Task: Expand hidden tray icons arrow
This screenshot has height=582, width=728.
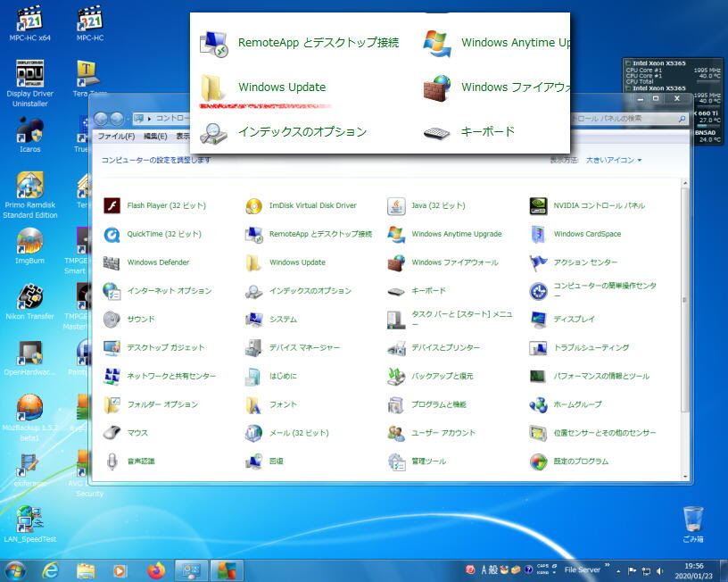Action: [x=618, y=571]
